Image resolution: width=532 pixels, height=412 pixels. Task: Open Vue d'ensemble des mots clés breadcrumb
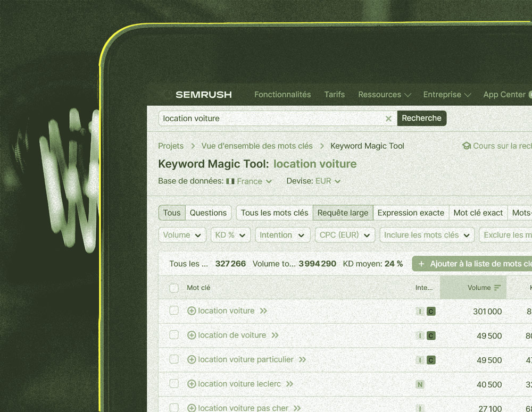click(257, 146)
